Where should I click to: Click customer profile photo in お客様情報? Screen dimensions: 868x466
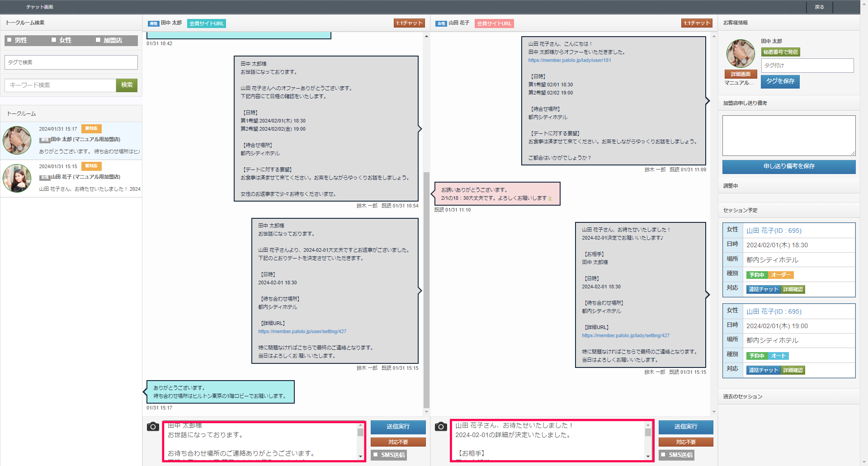741,53
